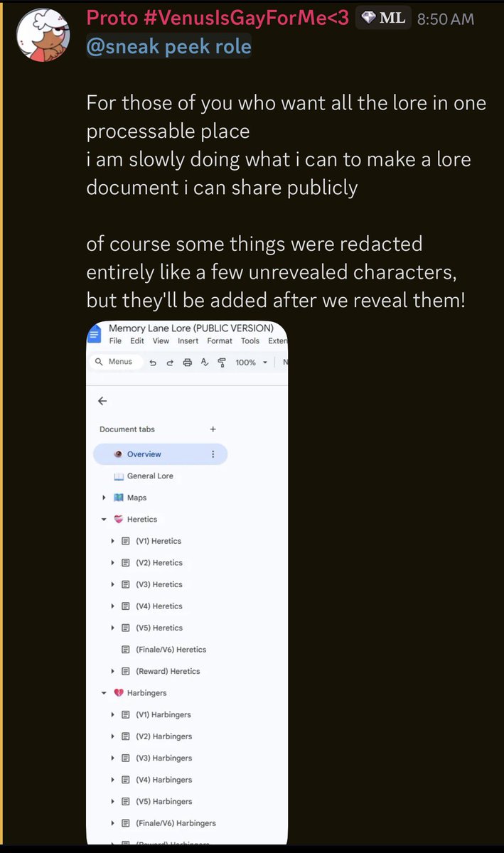This screenshot has width=504, height=853.
Task: Open the Tools menu
Action: click(x=250, y=341)
